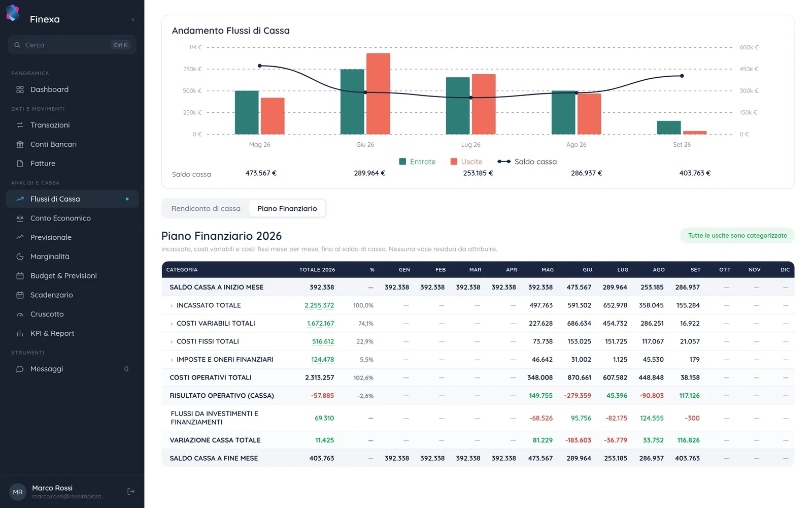Click the SALDO CASSA A FINE MESE label
The image size is (812, 508).
coord(214,458)
